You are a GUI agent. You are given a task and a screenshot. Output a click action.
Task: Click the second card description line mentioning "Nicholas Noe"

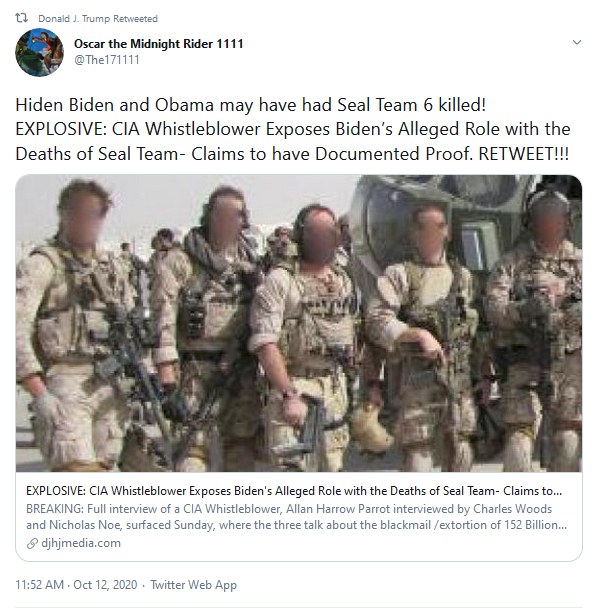(296, 525)
